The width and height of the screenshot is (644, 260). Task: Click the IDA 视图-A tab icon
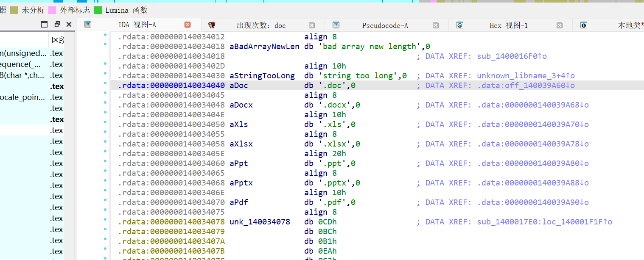pyautogui.click(x=88, y=25)
